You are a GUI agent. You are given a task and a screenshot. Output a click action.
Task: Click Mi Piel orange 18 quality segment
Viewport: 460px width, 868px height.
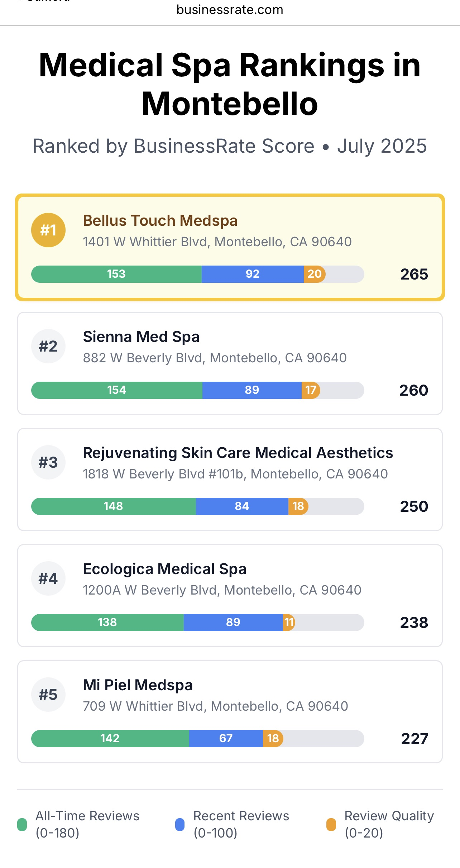click(273, 739)
